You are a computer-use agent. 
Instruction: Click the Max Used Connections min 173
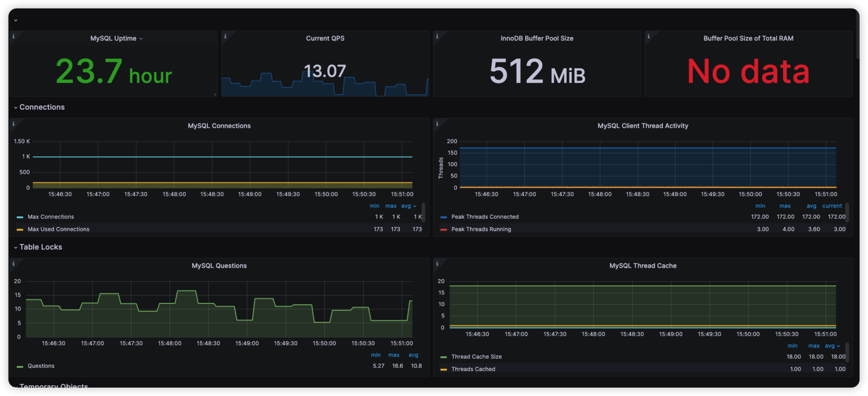(x=378, y=229)
